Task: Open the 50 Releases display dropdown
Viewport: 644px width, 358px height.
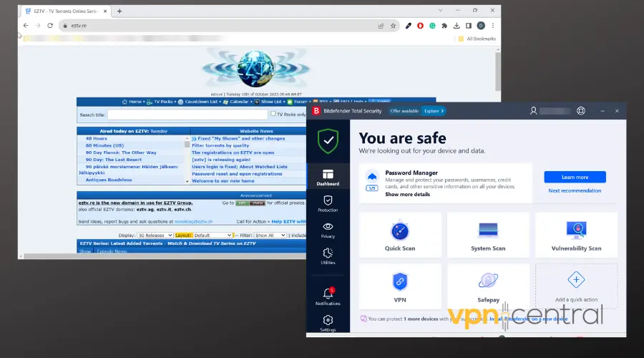Action: pos(155,235)
